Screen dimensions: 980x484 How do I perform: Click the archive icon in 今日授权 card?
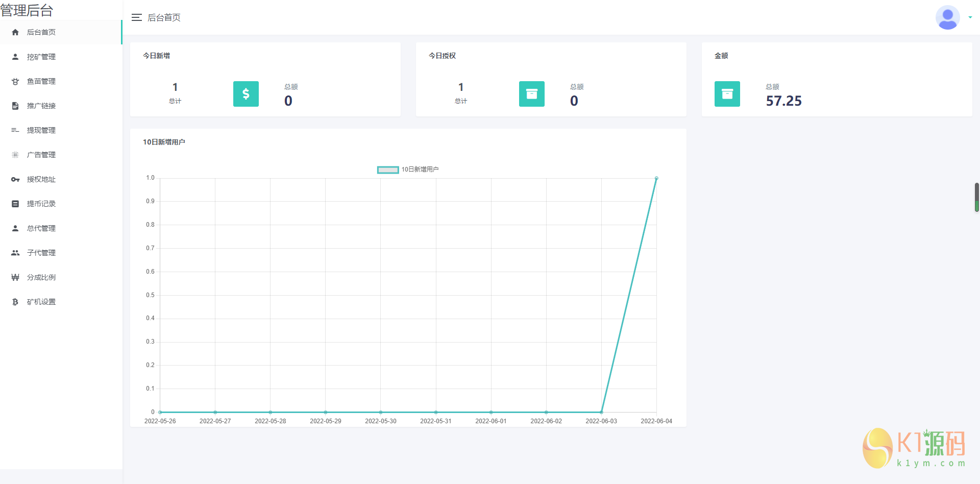(532, 94)
